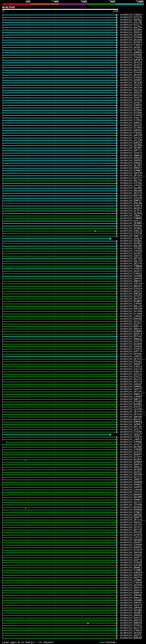
Task: Open hit UniRef100_Q9ZSQ2
Action: [131, 20]
